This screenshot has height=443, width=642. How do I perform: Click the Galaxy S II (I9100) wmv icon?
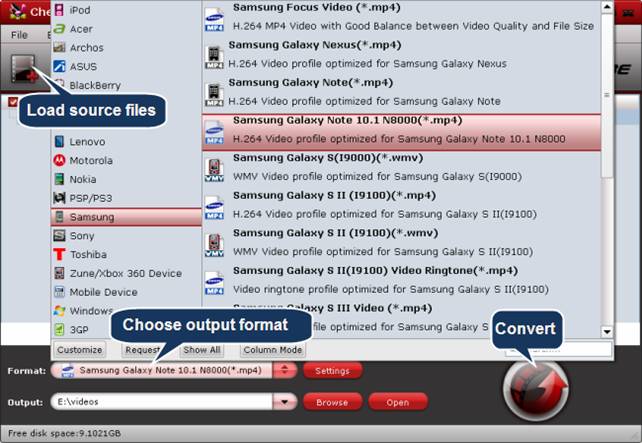[215, 245]
